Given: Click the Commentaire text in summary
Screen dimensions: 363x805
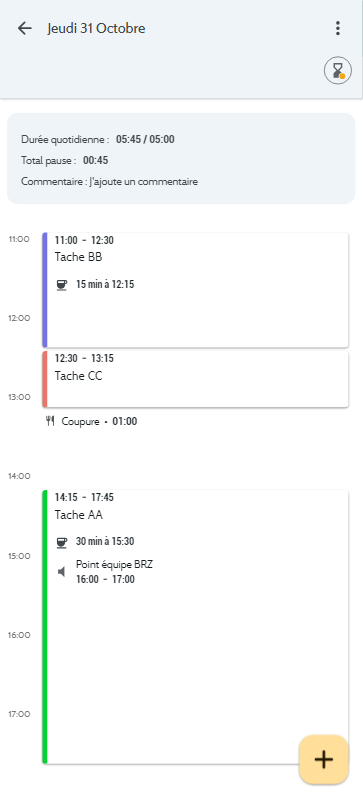Looking at the screenshot, I should point(109,182).
